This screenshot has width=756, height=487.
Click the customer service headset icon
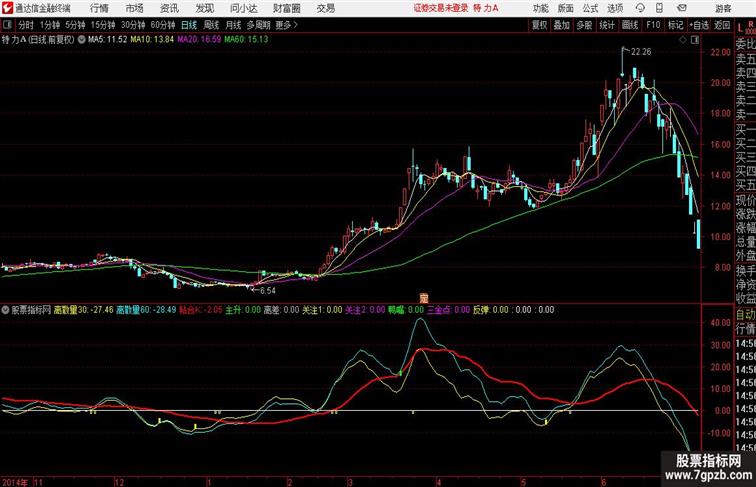click(640, 8)
